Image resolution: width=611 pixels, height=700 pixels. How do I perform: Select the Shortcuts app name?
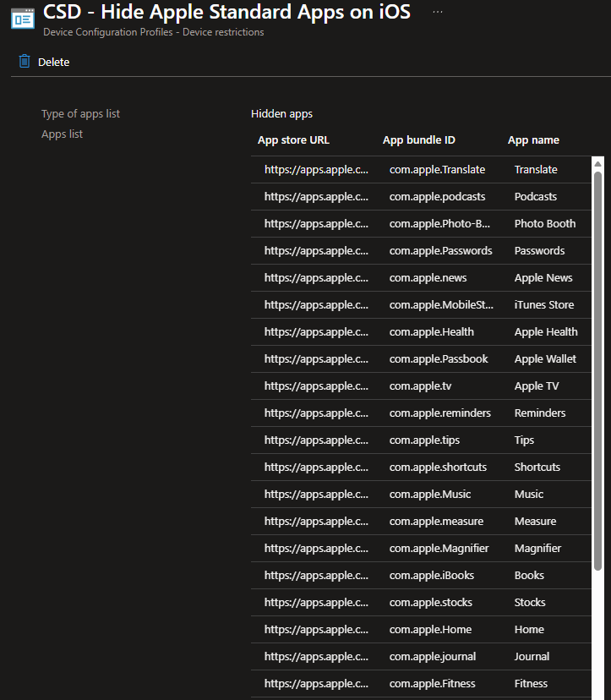point(537,468)
